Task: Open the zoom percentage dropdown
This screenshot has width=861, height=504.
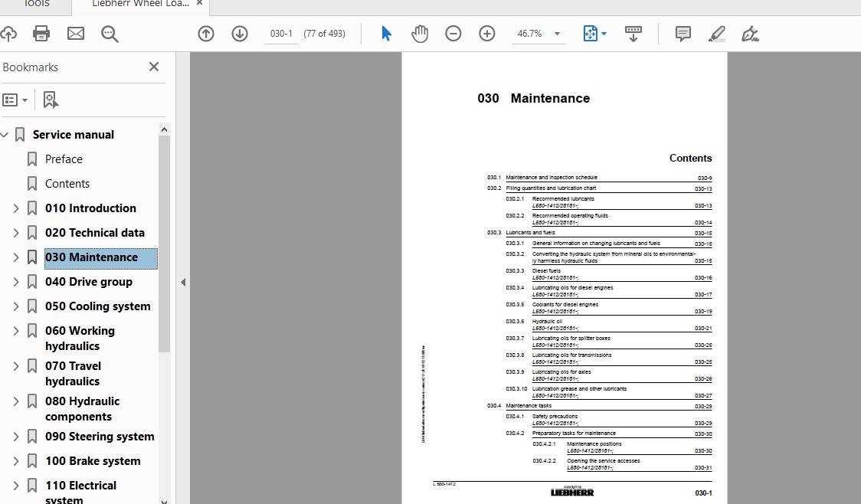Action: [x=558, y=33]
